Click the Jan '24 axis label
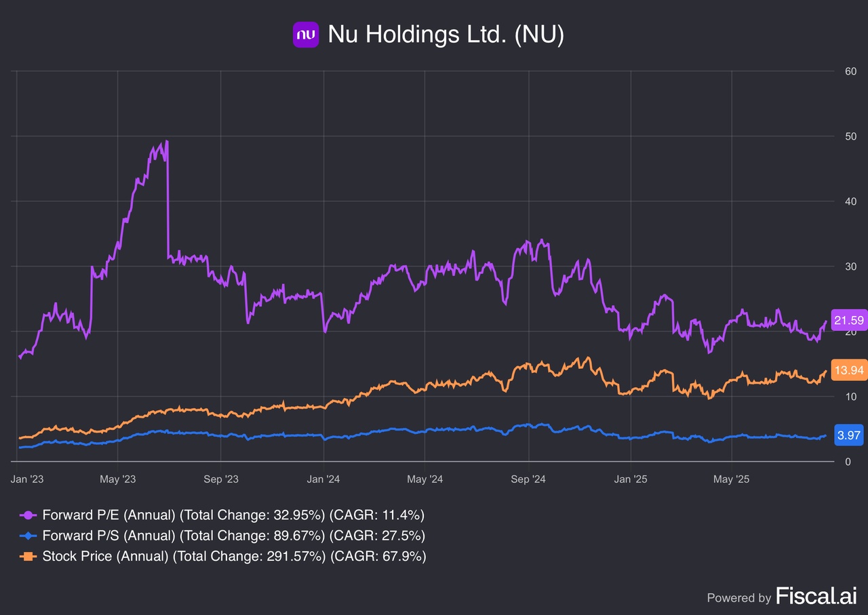868x615 pixels. (323, 479)
